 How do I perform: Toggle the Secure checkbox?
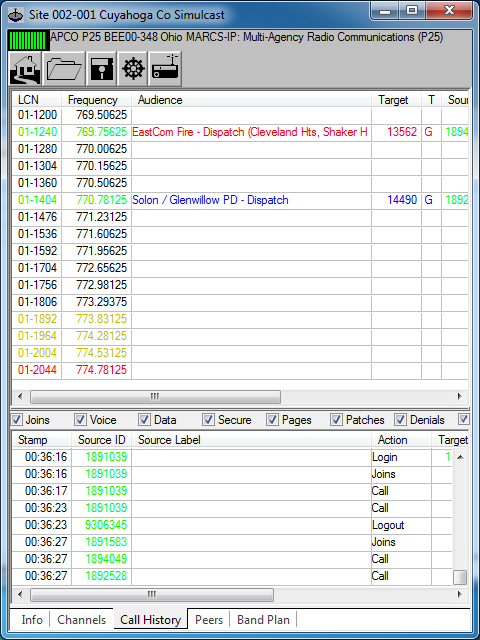point(209,420)
